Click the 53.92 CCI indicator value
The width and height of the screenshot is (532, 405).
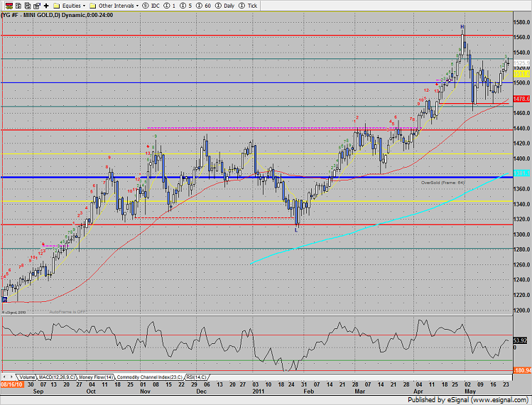(520, 340)
